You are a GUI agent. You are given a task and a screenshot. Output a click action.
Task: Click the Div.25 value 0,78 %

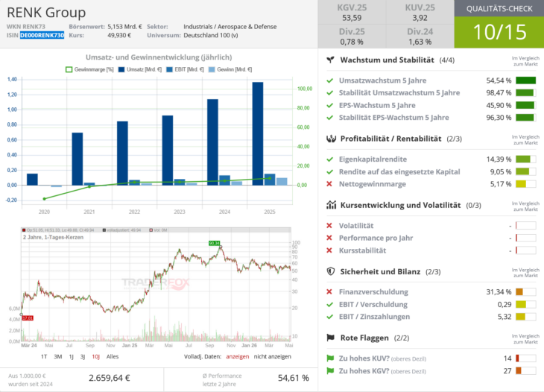click(352, 42)
